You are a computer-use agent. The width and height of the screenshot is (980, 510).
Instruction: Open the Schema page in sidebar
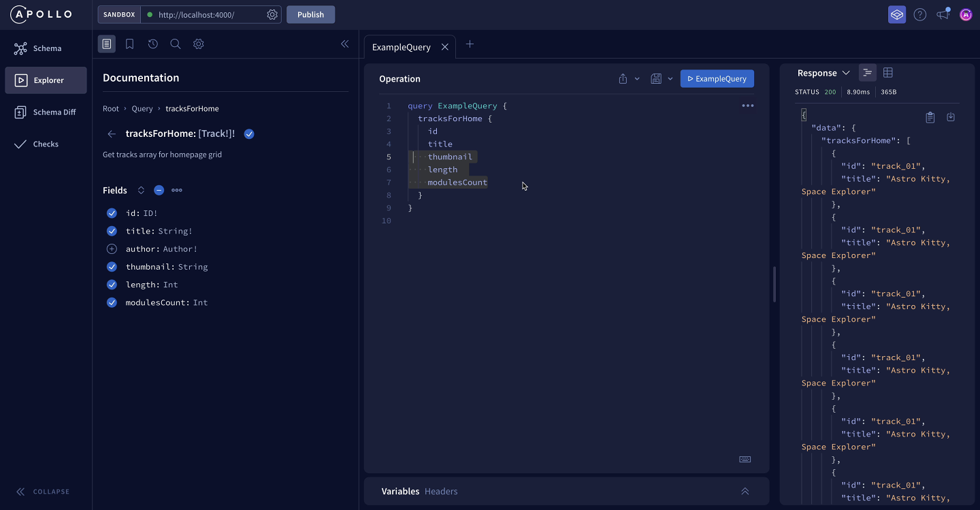(46, 48)
